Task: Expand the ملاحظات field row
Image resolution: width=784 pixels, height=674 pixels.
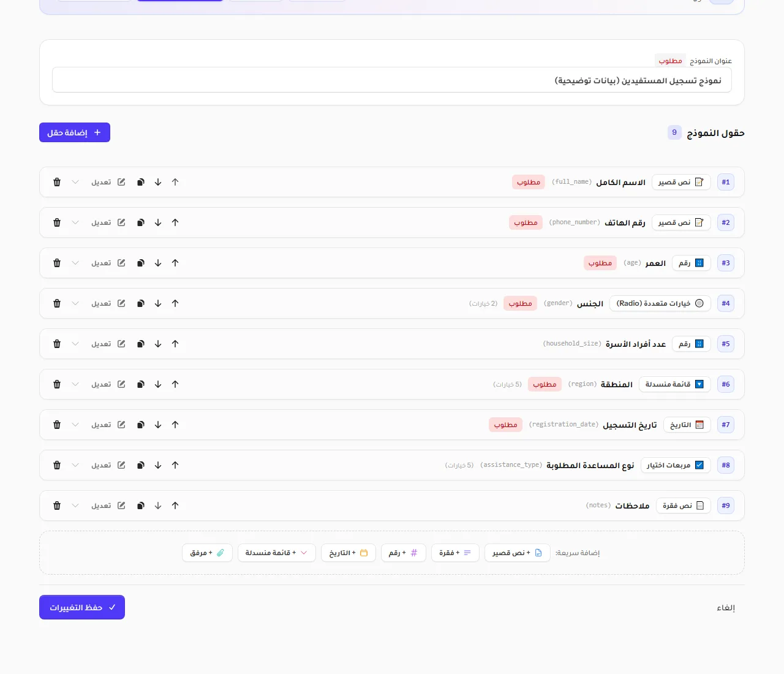Action: pos(75,505)
